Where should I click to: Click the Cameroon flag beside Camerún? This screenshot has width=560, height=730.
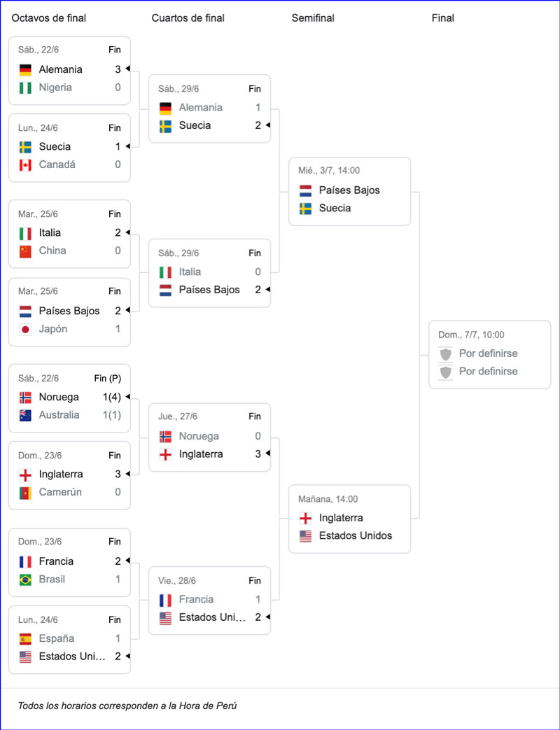coord(25,493)
